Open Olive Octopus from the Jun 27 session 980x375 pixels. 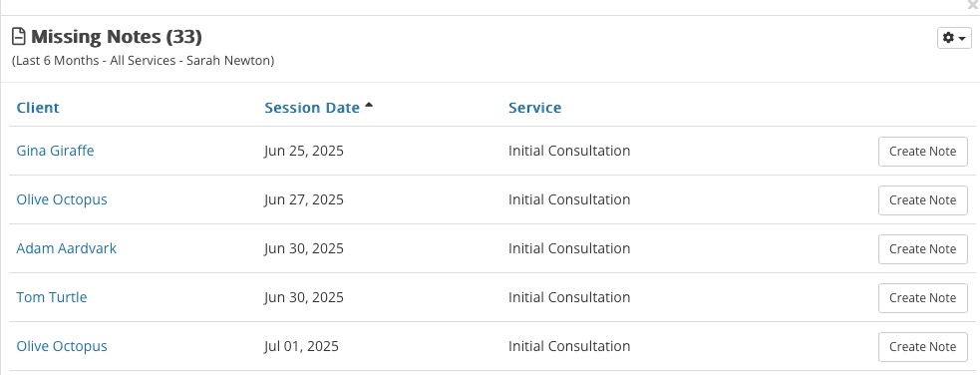pyautogui.click(x=62, y=199)
